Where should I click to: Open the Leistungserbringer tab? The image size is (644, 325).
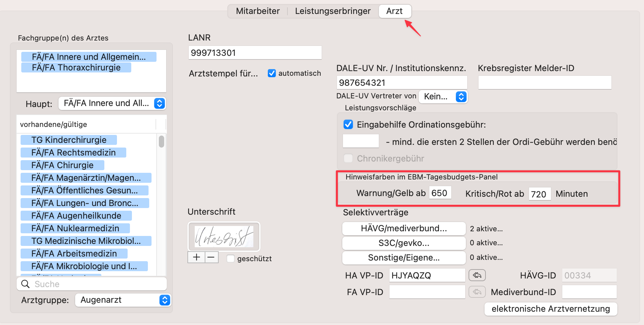pyautogui.click(x=333, y=11)
